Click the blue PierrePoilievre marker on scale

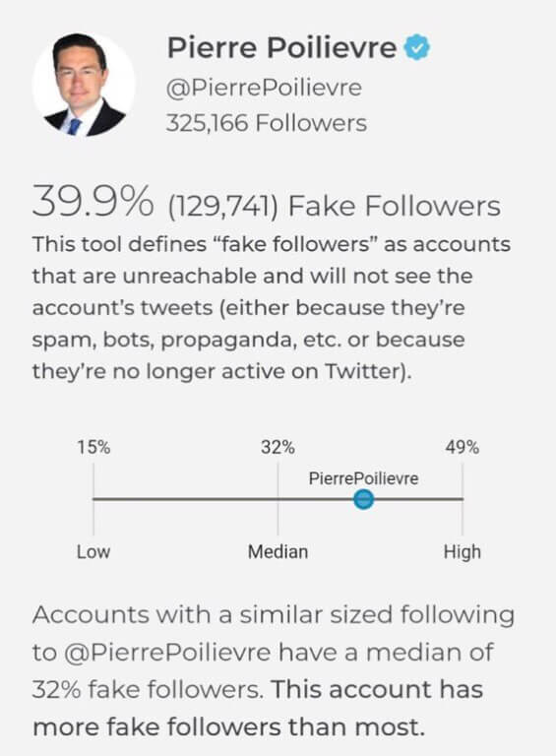pyautogui.click(x=363, y=499)
